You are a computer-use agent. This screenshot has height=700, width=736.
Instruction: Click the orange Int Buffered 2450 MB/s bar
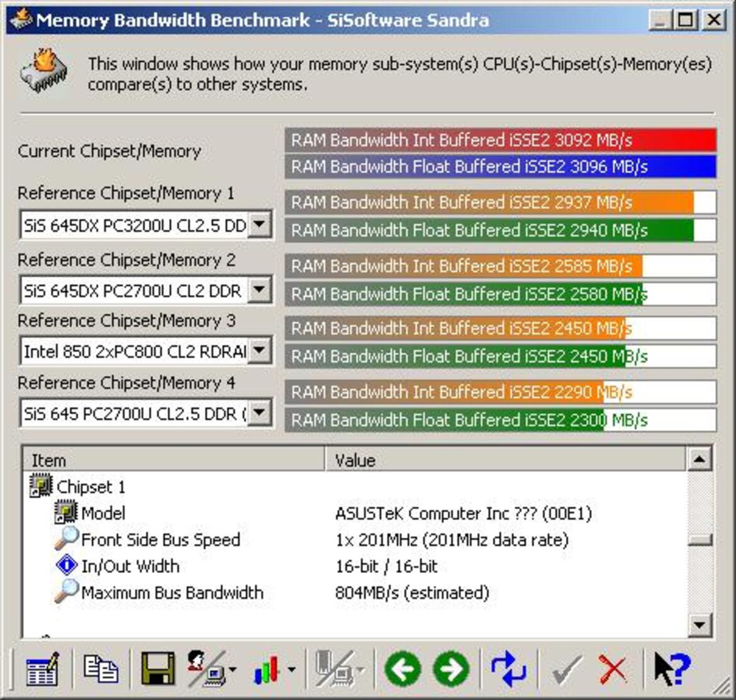[500, 328]
